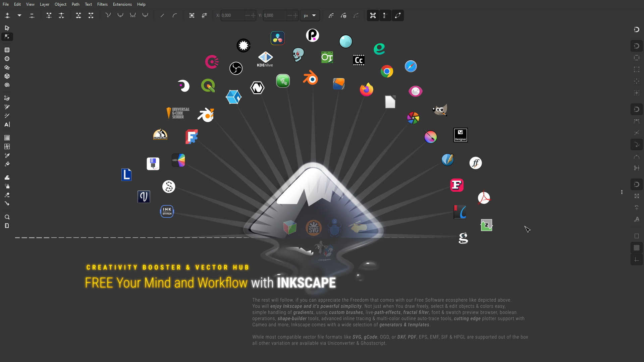Image resolution: width=644 pixels, height=362 pixels.
Task: Pick the Color dropper tool
Action: tap(7, 155)
